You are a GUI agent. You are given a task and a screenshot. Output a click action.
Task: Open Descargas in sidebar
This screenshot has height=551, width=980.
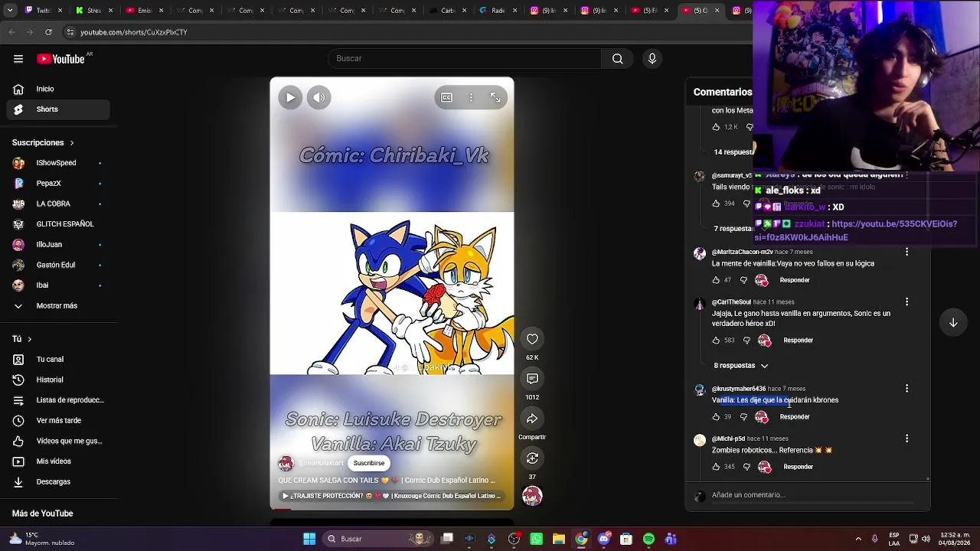(59, 482)
